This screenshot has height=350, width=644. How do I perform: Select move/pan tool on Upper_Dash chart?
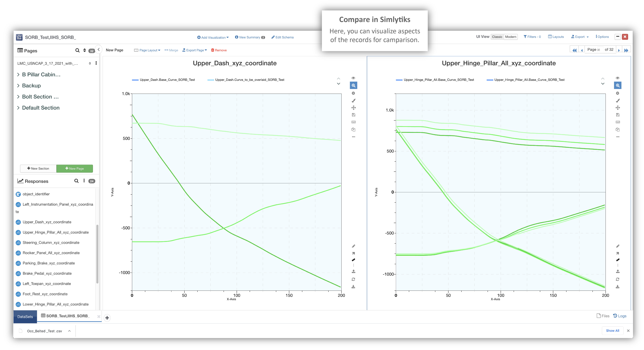pyautogui.click(x=353, y=108)
